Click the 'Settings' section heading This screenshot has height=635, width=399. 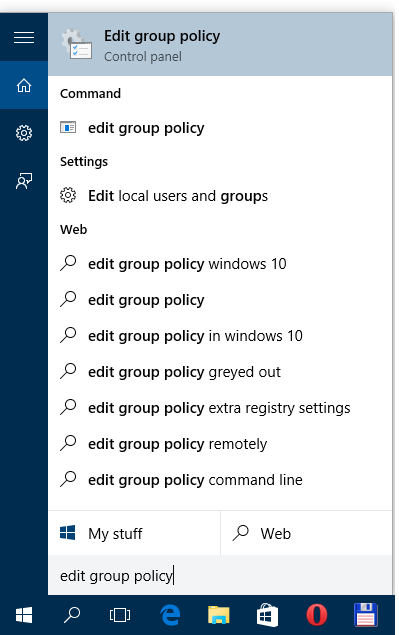pyautogui.click(x=84, y=162)
